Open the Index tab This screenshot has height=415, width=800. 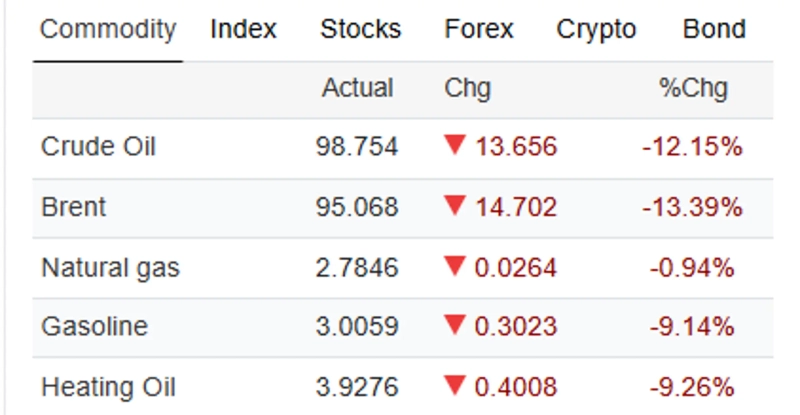[243, 29]
